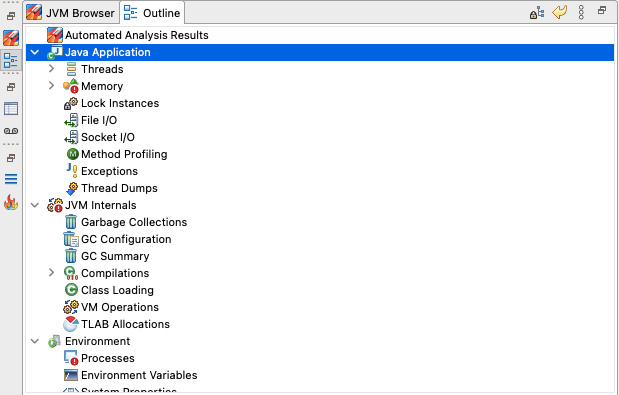Click the JMC flight recorder sidebar icon
This screenshot has height=395, width=619.
coord(11,38)
